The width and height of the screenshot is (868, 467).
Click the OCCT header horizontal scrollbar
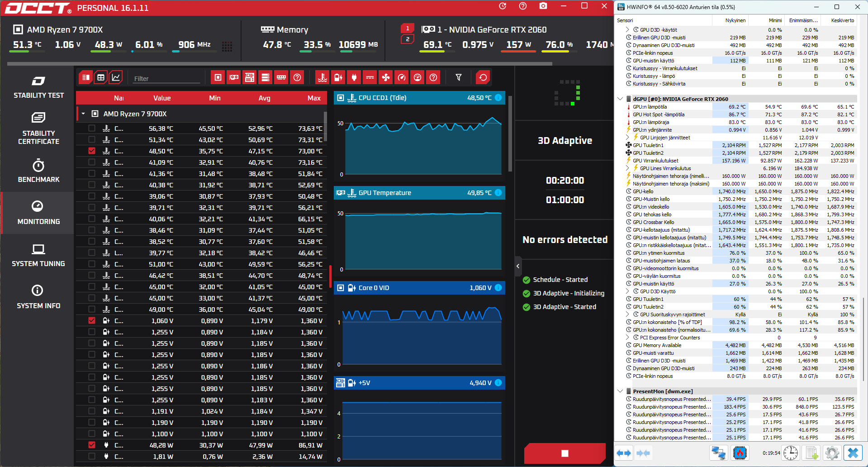pos(280,64)
